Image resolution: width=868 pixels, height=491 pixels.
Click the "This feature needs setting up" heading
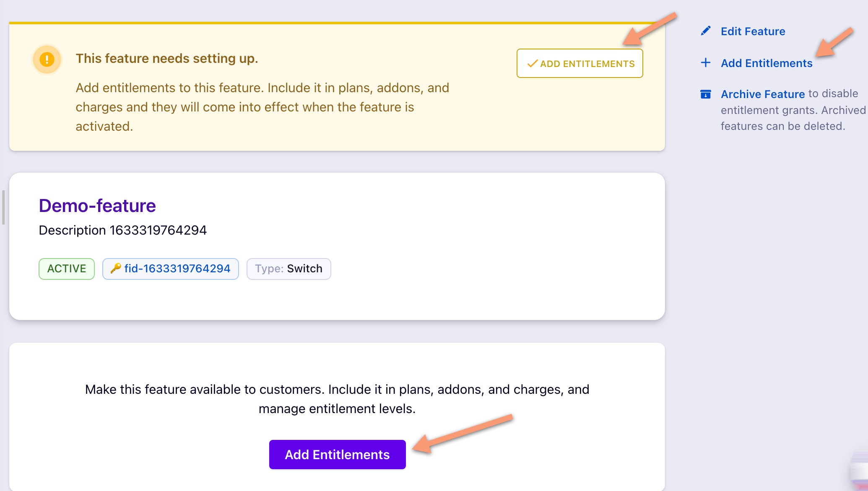coord(166,59)
